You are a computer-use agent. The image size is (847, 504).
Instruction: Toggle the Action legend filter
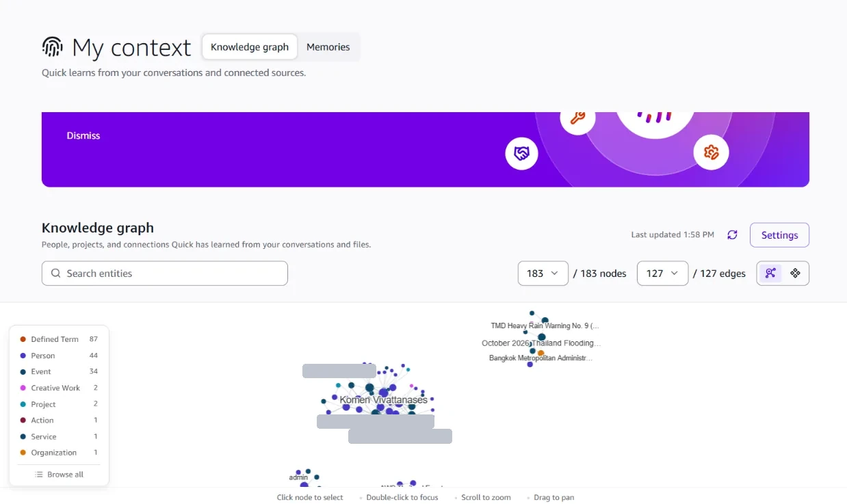pyautogui.click(x=59, y=420)
